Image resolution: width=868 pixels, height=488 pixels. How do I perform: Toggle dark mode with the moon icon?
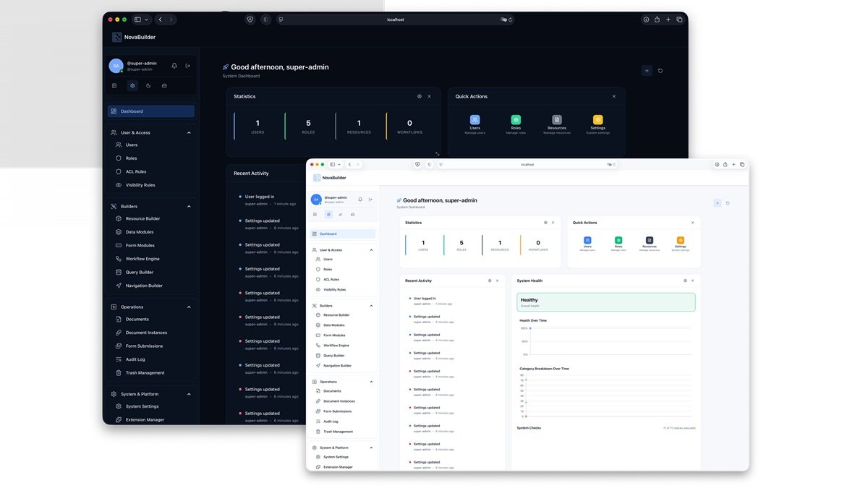point(149,85)
